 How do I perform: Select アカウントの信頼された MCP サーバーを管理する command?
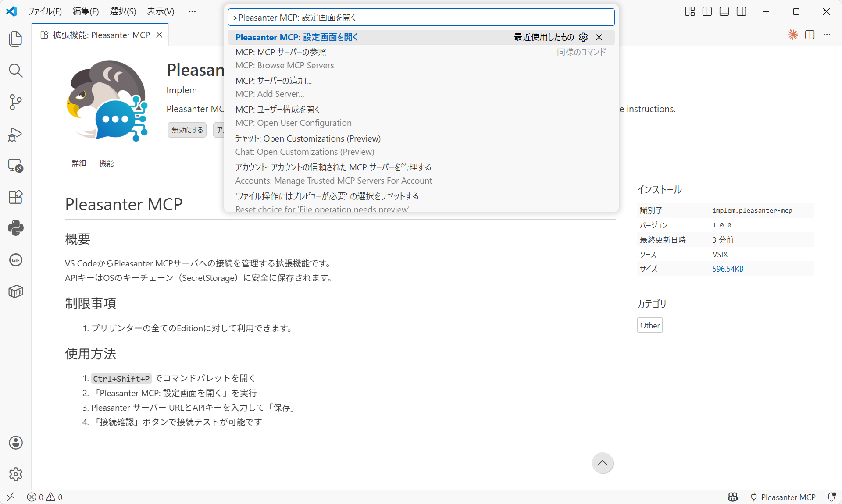pos(421,174)
